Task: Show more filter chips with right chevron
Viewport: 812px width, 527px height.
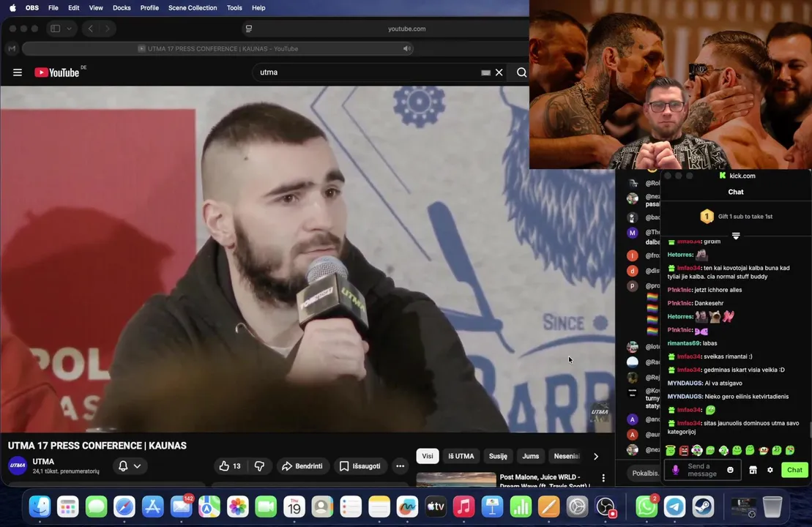Action: tap(596, 456)
